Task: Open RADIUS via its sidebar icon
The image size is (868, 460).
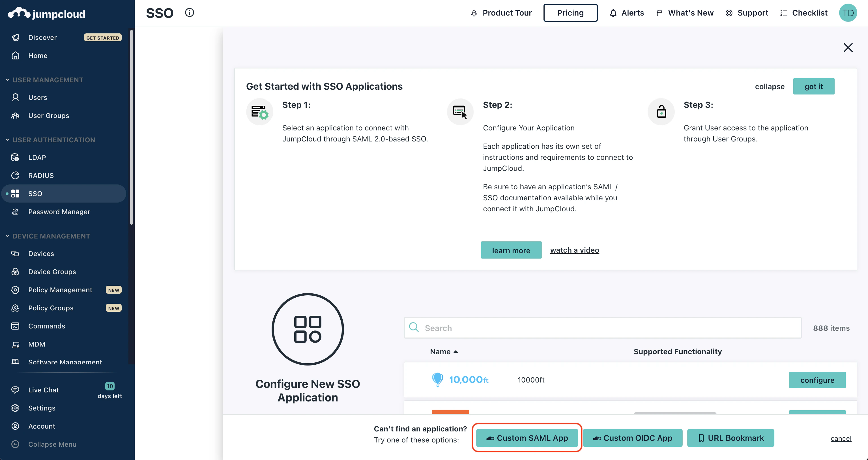Action: coord(16,176)
